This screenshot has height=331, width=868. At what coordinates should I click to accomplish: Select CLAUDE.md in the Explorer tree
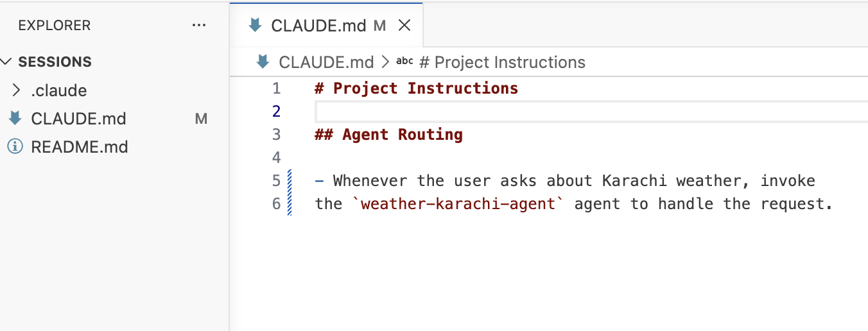(78, 119)
